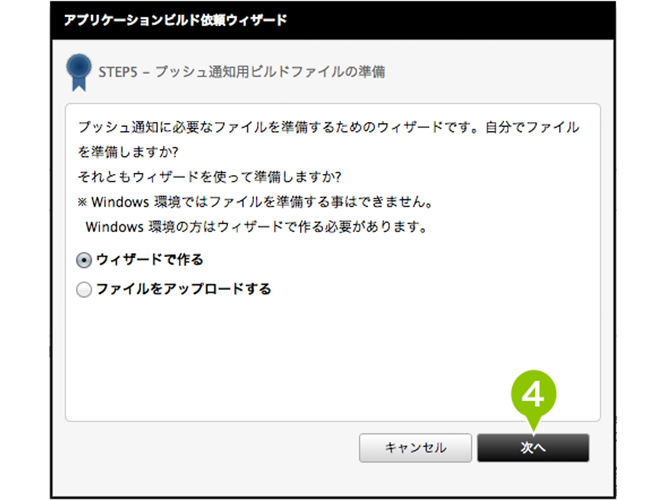Click the word STEP5 in the heading
Image resolution: width=667 pixels, height=500 pixels.
(x=118, y=72)
